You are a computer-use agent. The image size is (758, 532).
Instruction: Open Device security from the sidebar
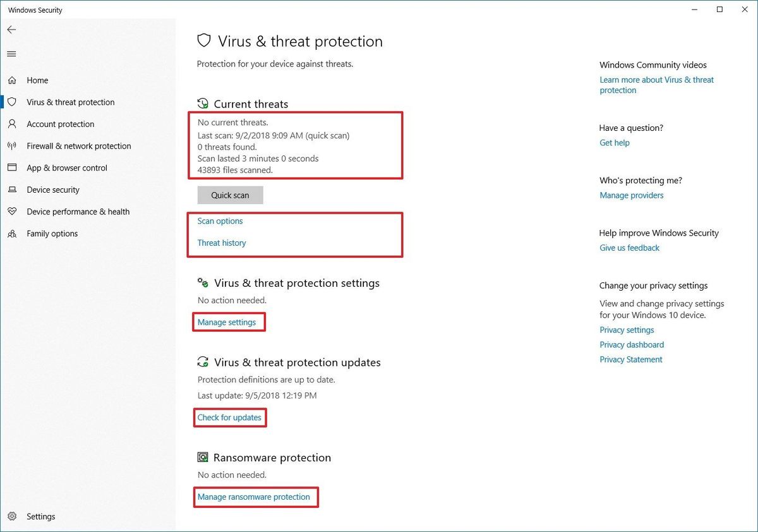[53, 190]
